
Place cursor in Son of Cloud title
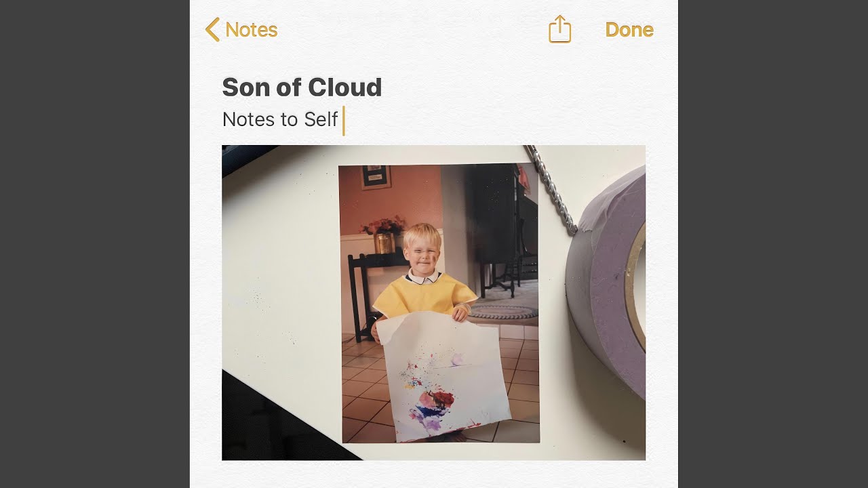(x=302, y=87)
